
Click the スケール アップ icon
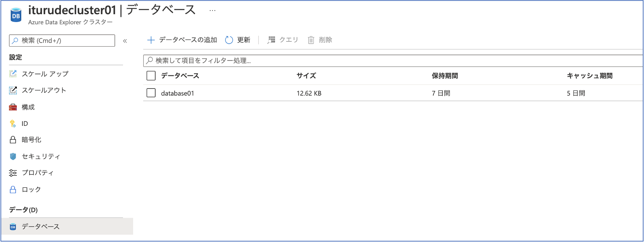13,74
